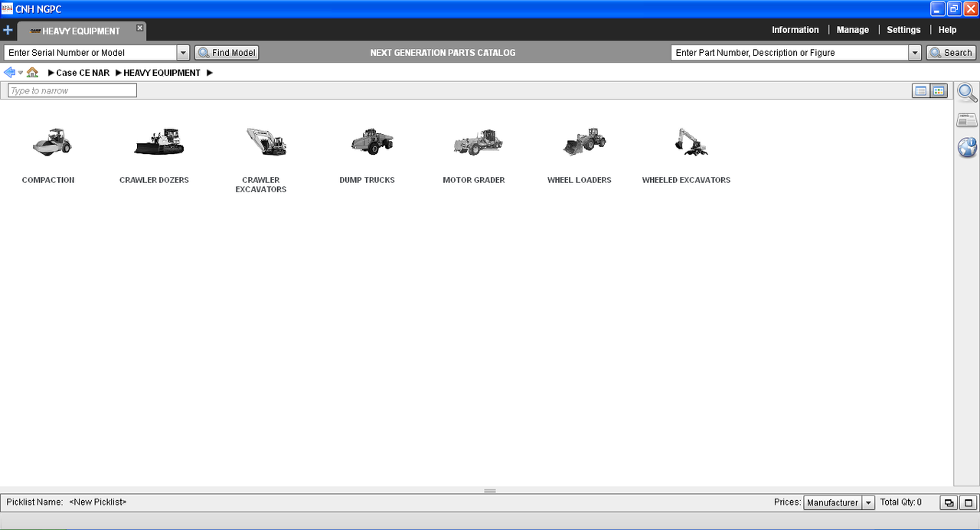Screen dimensions: 980x530
Task: Click the COMPACTION label
Action: [48, 180]
